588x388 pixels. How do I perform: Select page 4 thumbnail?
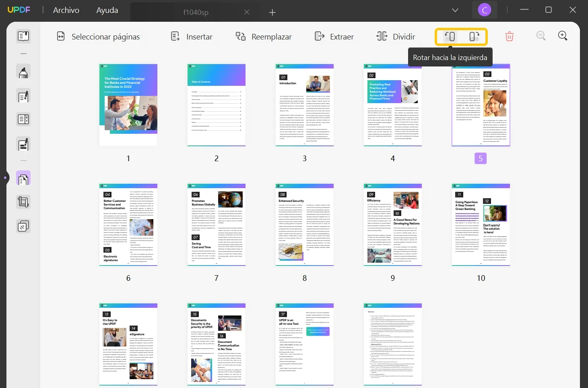point(393,105)
